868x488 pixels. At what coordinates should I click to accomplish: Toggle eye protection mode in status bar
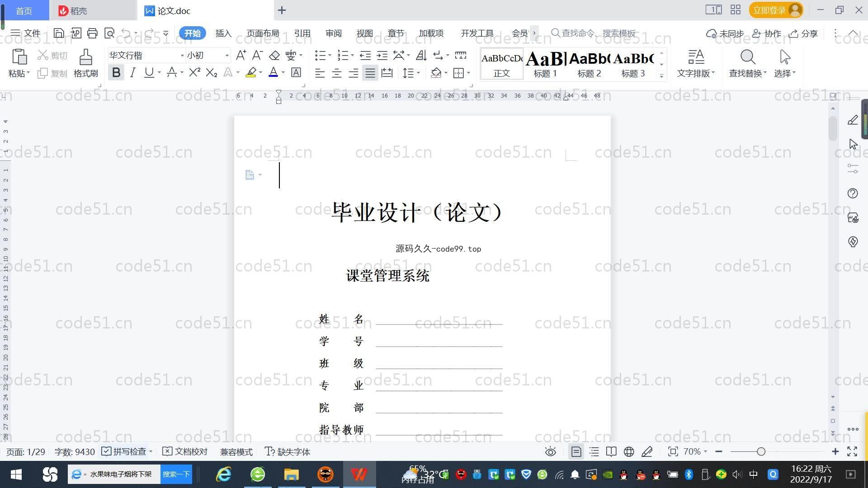[550, 451]
